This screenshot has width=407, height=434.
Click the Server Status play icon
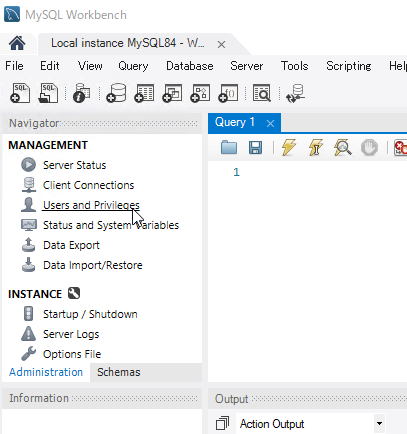(x=29, y=165)
